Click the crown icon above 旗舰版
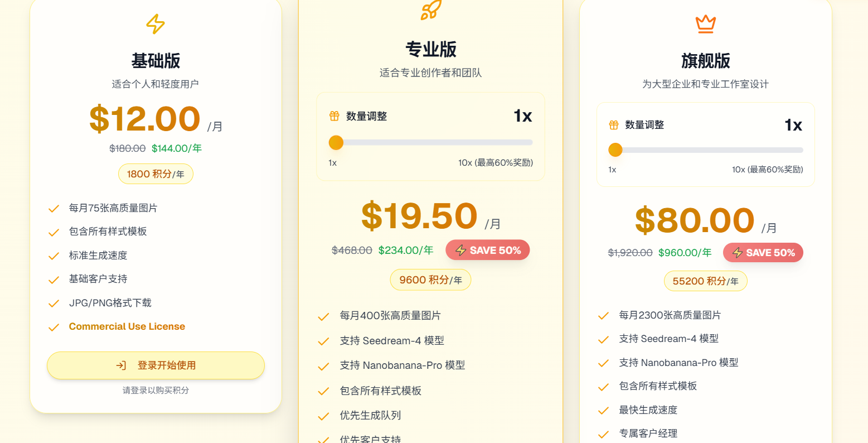This screenshot has width=868, height=443. 705,24
